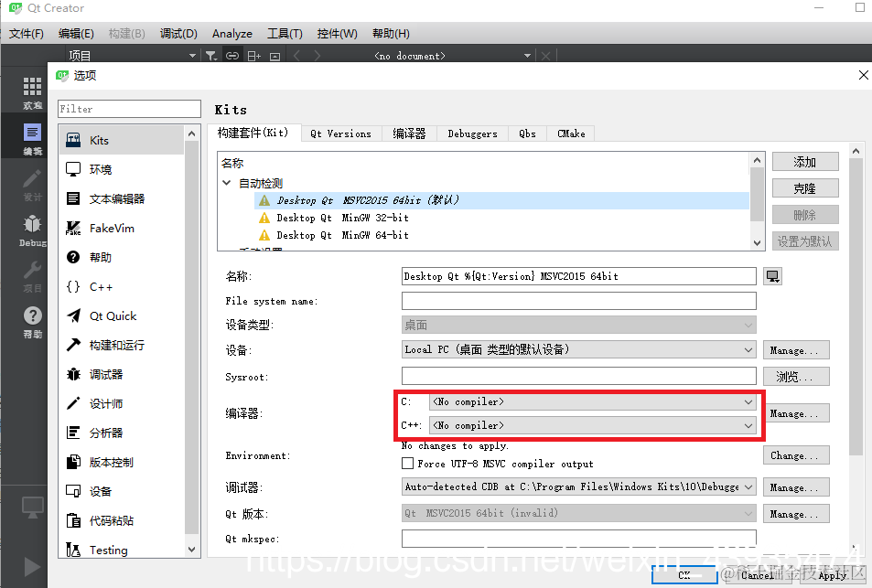Click the 克隆 button
The height and width of the screenshot is (588, 872).
click(804, 188)
